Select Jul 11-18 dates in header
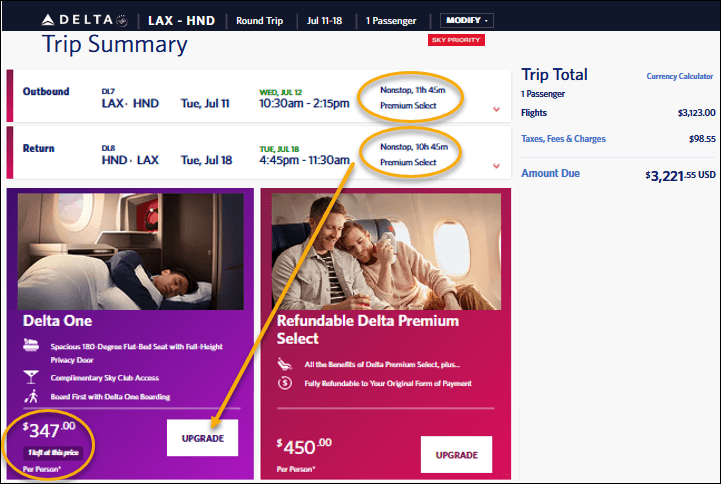721x484 pixels. point(324,21)
